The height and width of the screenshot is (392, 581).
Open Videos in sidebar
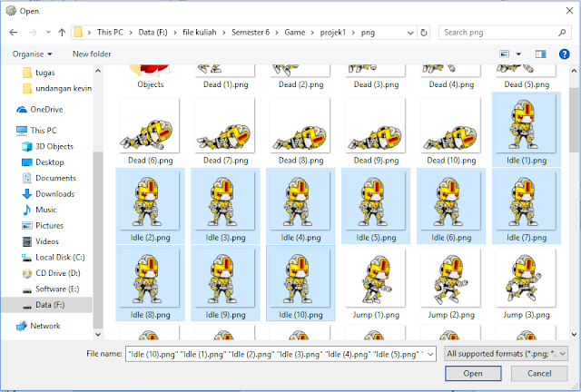(x=40, y=241)
